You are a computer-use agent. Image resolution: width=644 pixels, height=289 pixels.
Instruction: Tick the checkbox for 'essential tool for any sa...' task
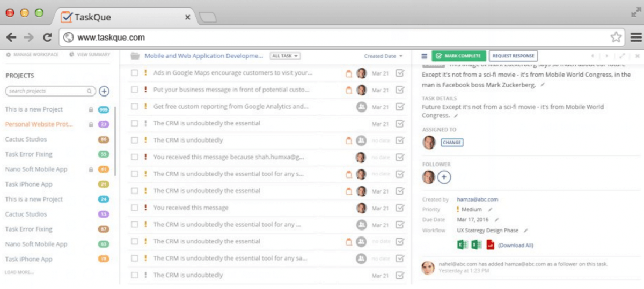tap(135, 258)
